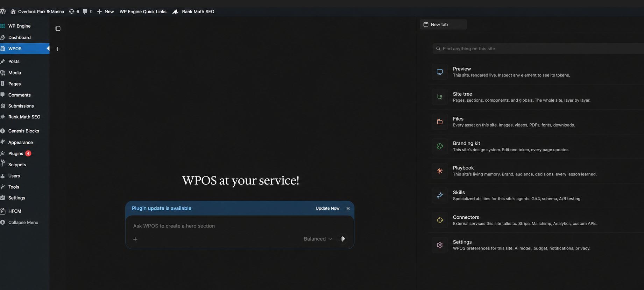This screenshot has height=290, width=644.
Task: Open the Preview row title
Action: tap(462, 69)
